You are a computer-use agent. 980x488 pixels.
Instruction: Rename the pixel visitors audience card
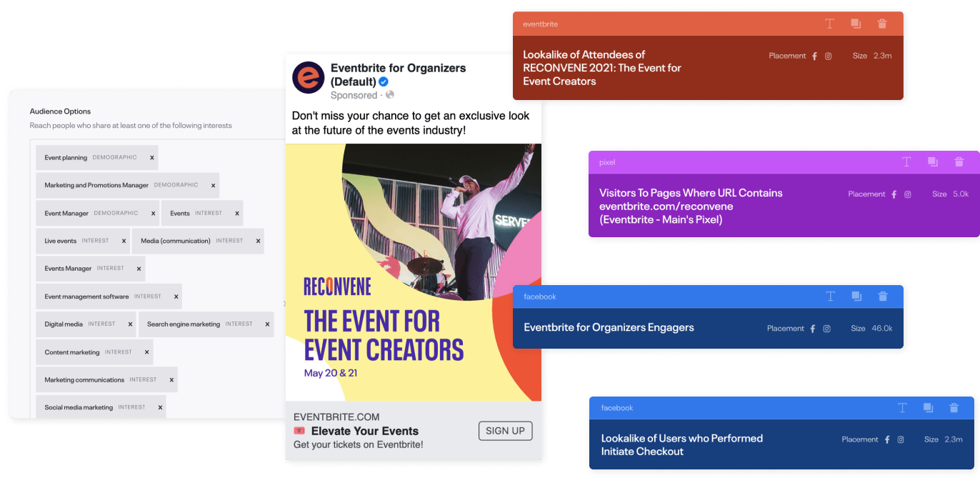pos(906,162)
